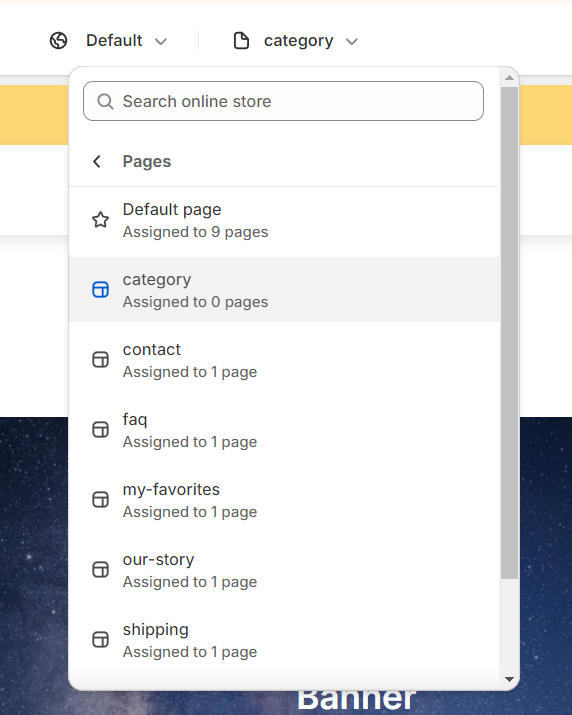This screenshot has width=572, height=715.
Task: Click the template icon next to contact
Action: [x=100, y=359]
